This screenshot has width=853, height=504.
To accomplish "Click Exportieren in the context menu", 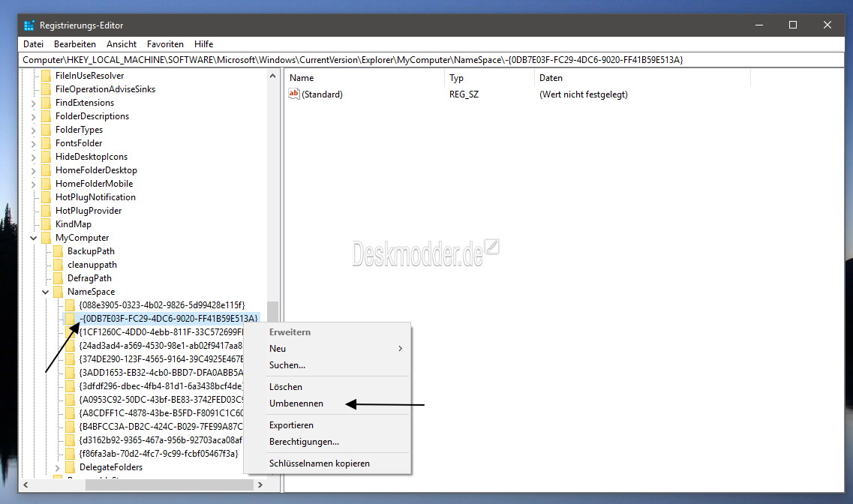I will (x=328, y=425).
